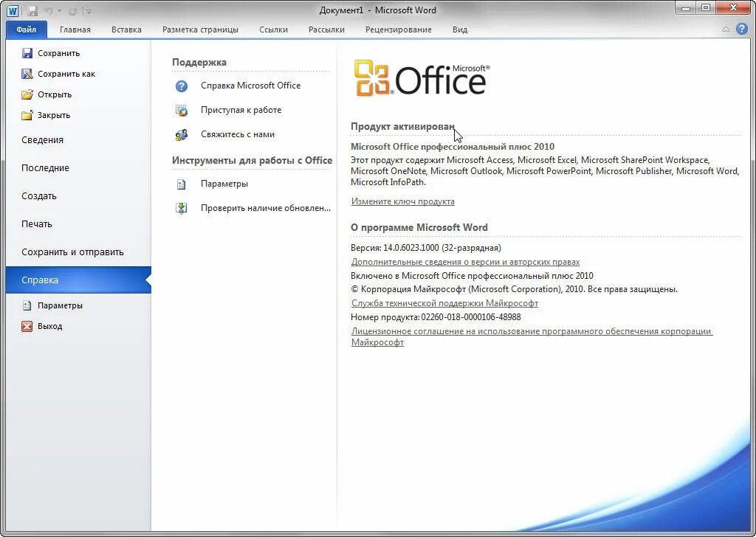Click the Microsoft Office logo
756x537 pixels.
tap(422, 78)
